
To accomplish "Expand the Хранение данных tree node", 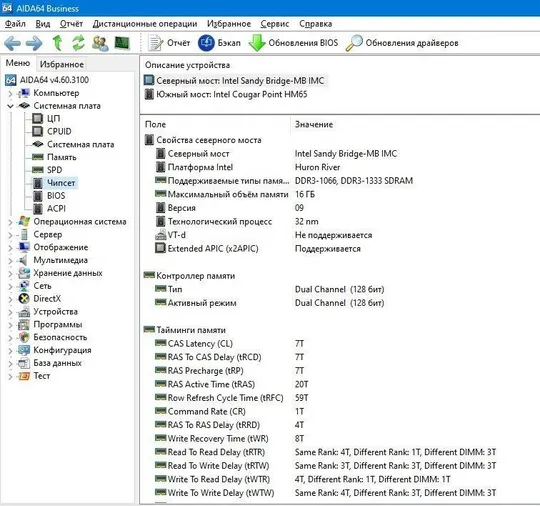I will (10, 273).
